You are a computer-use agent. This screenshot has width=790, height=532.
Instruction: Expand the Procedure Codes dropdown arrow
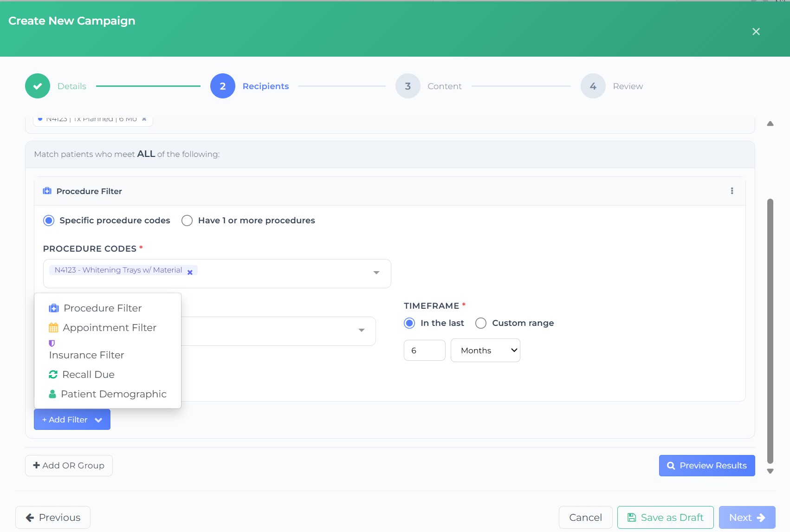tap(376, 272)
